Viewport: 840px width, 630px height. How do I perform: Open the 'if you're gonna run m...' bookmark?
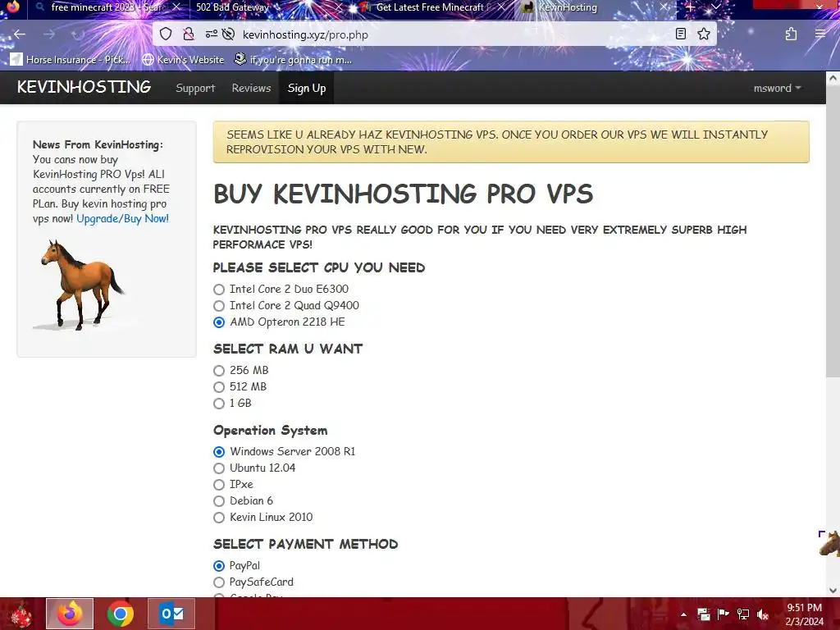[x=293, y=59]
